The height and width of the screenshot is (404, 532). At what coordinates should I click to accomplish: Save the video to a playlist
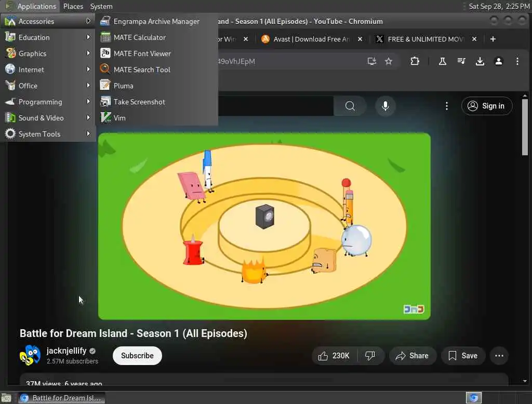click(463, 356)
